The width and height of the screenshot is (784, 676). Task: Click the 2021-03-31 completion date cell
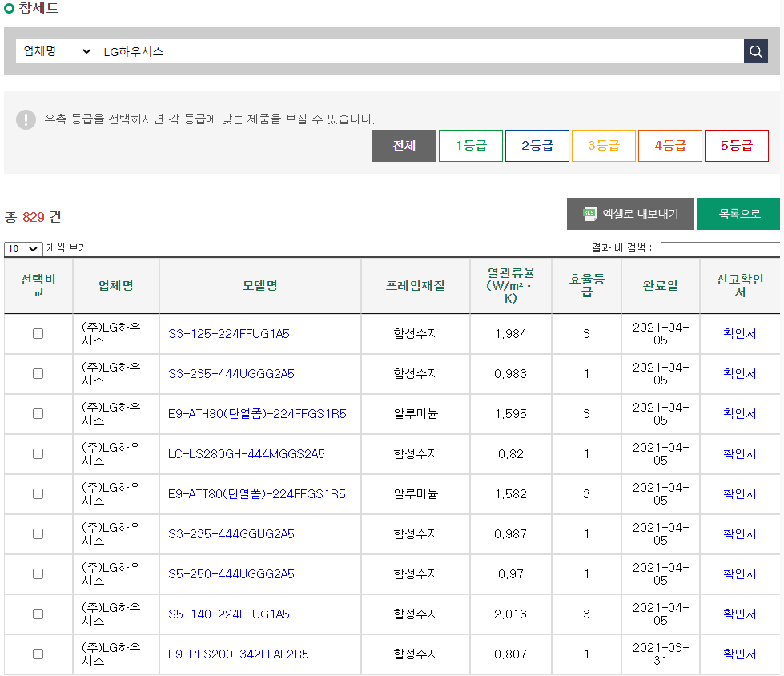(661, 654)
